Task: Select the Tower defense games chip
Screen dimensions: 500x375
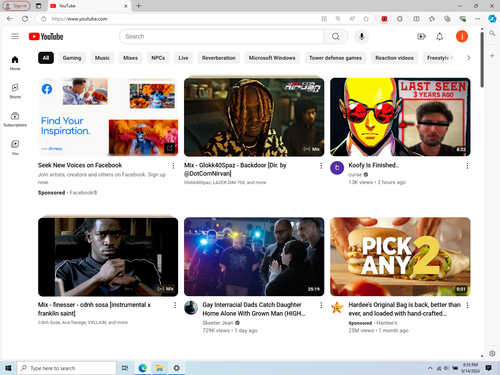Action: (x=335, y=58)
